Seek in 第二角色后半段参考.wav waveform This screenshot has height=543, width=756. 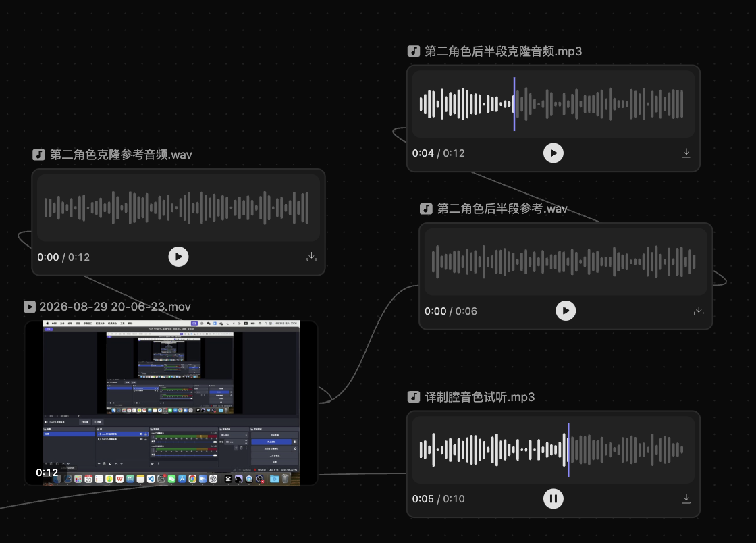(566, 261)
